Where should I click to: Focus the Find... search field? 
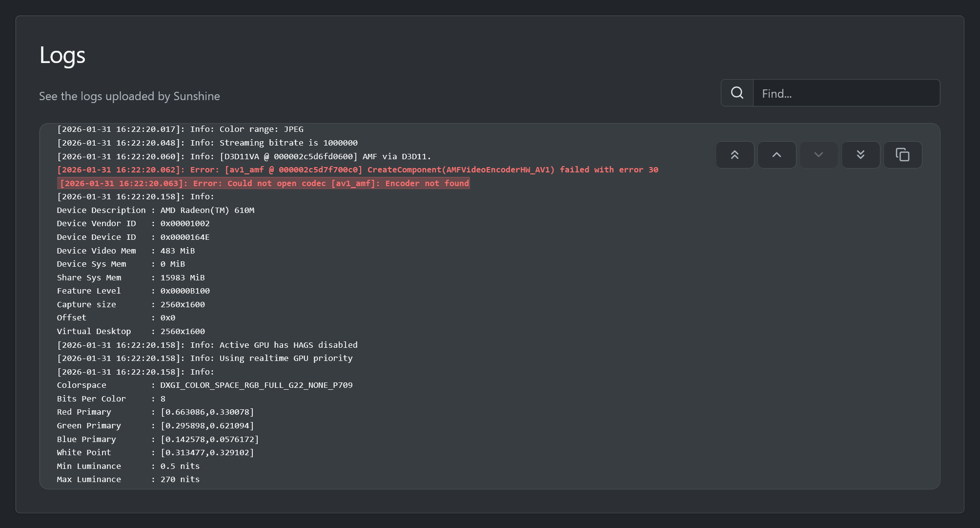[x=846, y=93]
